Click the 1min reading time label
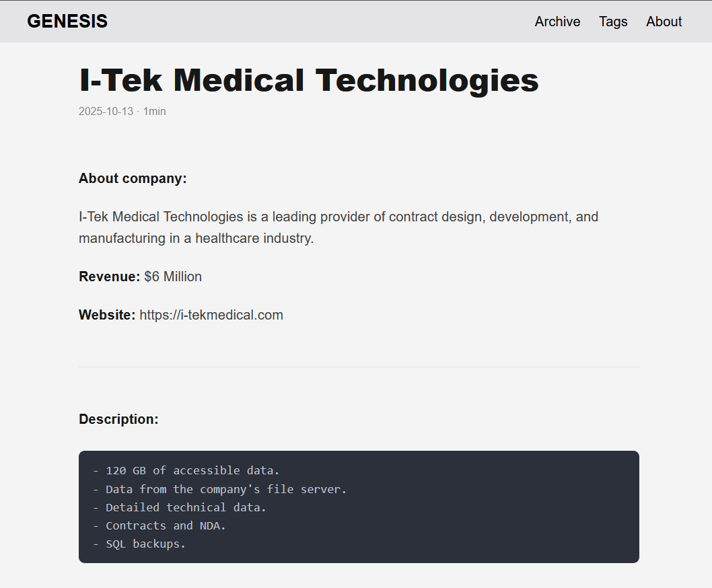The height and width of the screenshot is (588, 712). point(155,111)
